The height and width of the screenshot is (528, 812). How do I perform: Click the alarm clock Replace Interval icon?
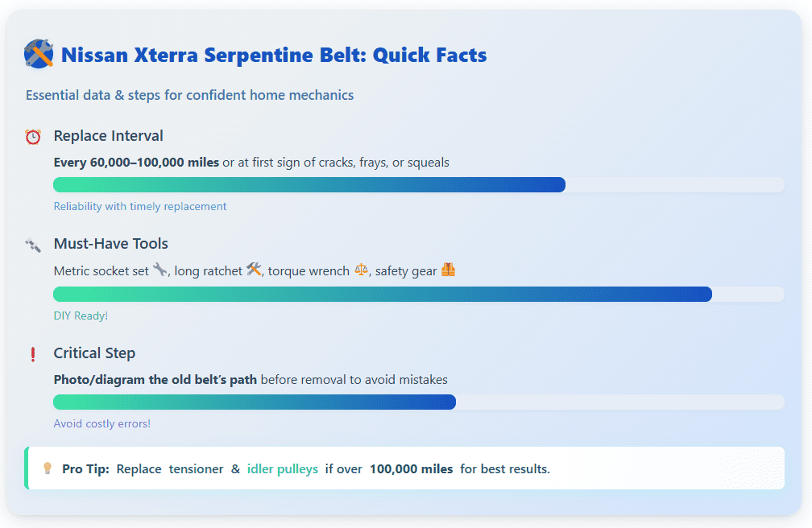pos(33,137)
